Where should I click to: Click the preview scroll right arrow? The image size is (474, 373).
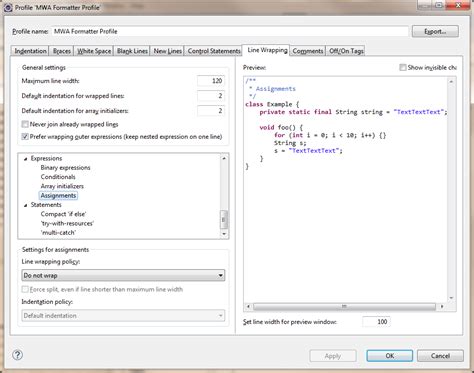click(x=442, y=306)
